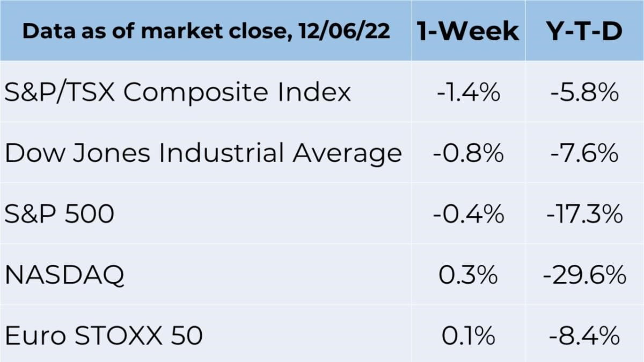Select the Dow Jones Y-T-D value -7.6%
Screen dimensions: 644x362
584,153
